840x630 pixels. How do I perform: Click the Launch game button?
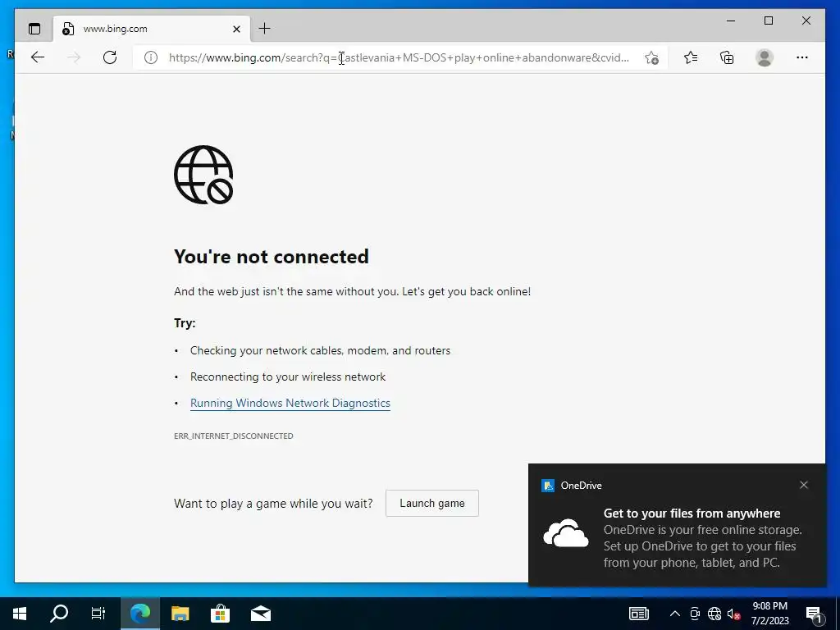coord(431,503)
